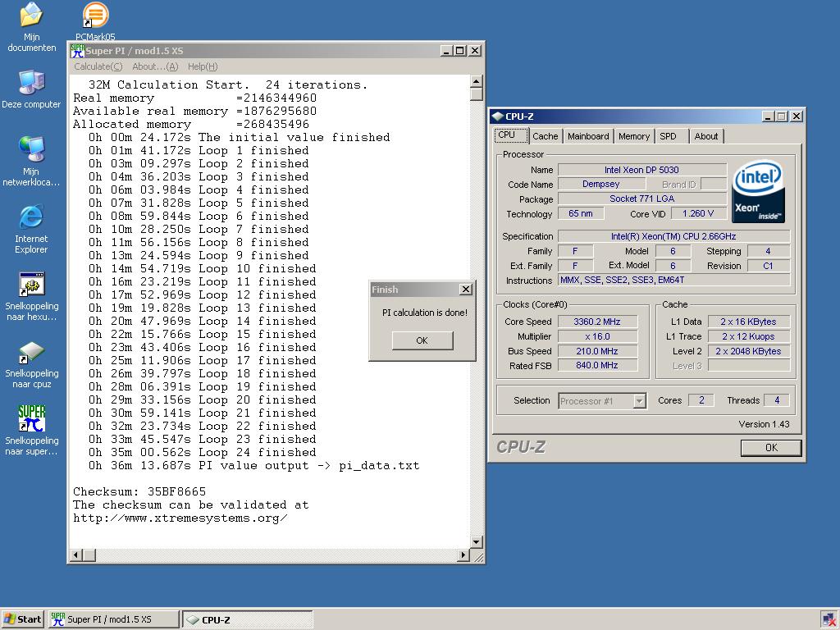This screenshot has height=630, width=840.
Task: Click Super PI vertical scrollbar up arrow
Action: click(x=477, y=81)
